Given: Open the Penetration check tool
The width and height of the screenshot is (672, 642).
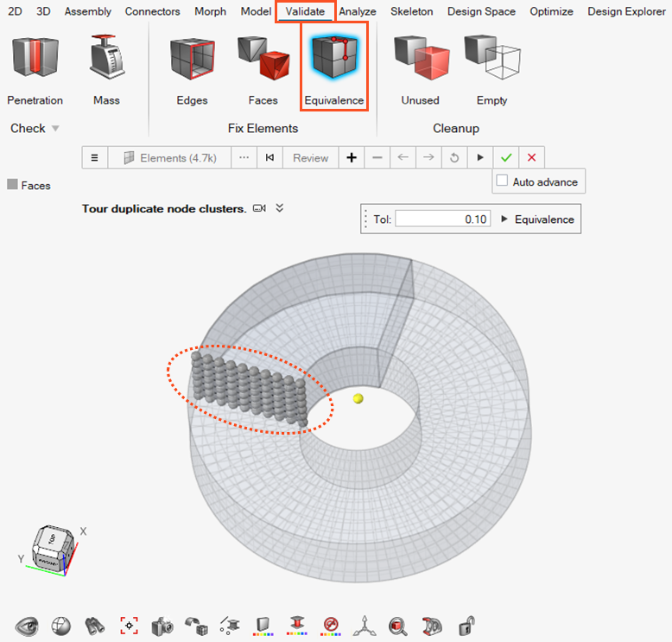Looking at the screenshot, I should [35, 68].
